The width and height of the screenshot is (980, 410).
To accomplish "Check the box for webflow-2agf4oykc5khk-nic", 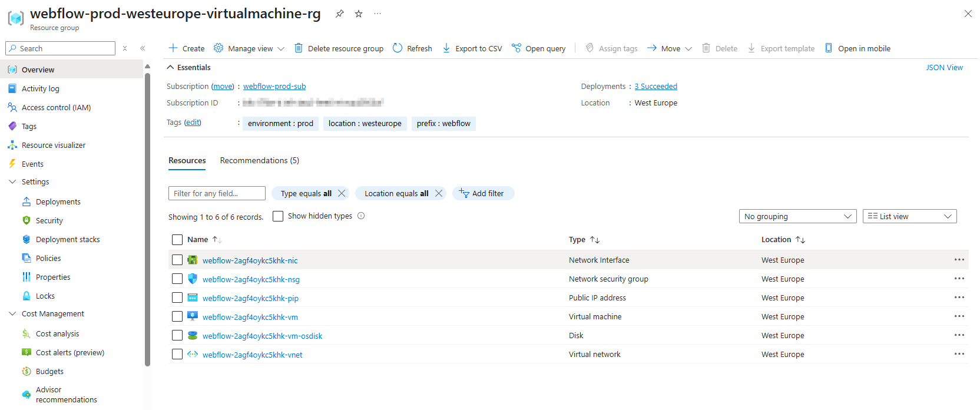I will pyautogui.click(x=177, y=260).
